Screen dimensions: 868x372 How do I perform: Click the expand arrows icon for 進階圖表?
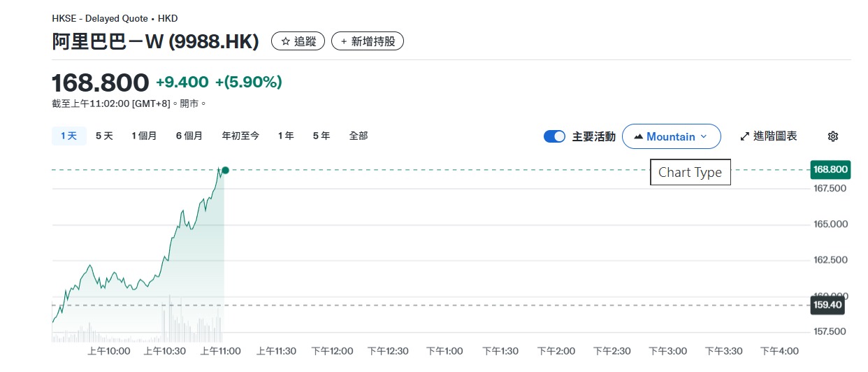(744, 136)
